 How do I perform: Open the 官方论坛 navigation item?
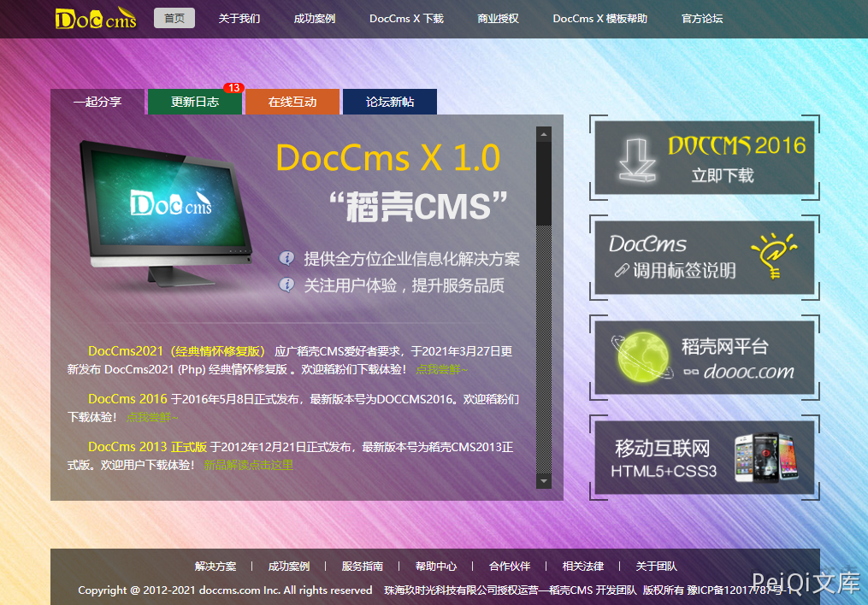(x=702, y=18)
